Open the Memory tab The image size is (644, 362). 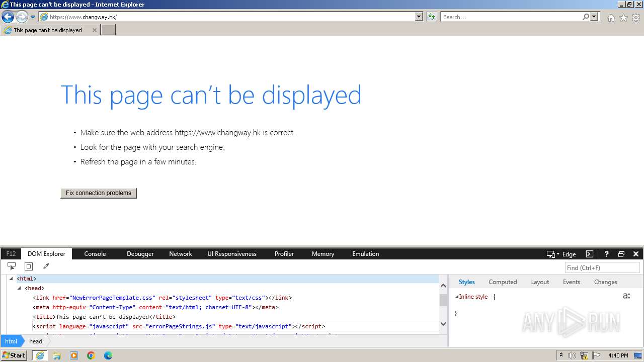(323, 254)
